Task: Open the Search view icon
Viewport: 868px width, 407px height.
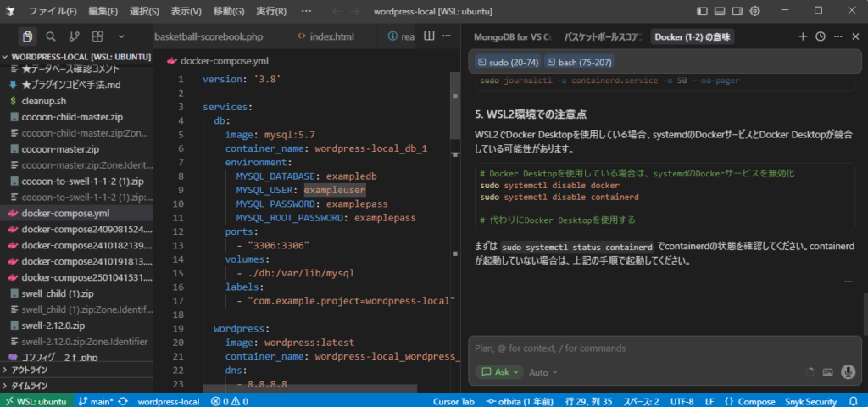Action: [51, 36]
